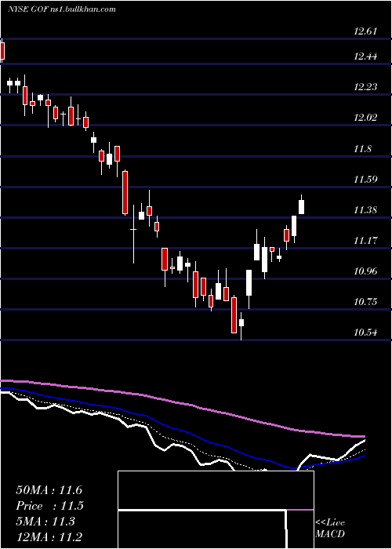Screen dimensions: 392x549
Task: Click the NYSE GOF chart title text
Action: 62,9
